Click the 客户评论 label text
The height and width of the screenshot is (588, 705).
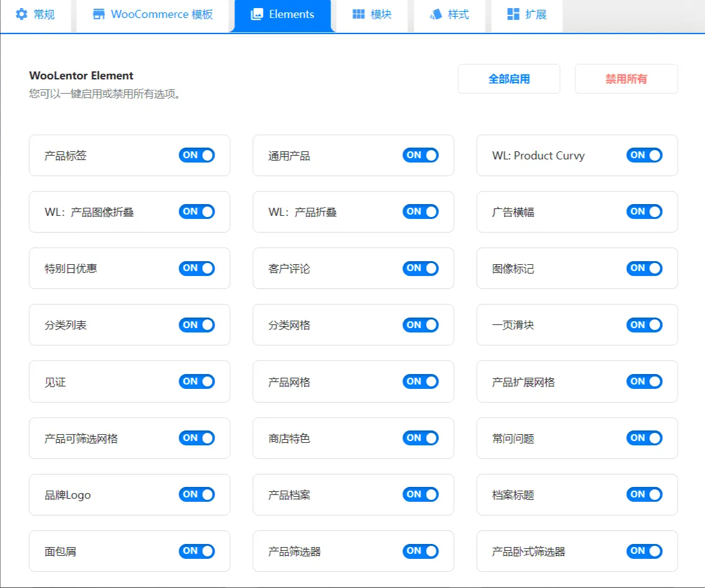(x=289, y=269)
